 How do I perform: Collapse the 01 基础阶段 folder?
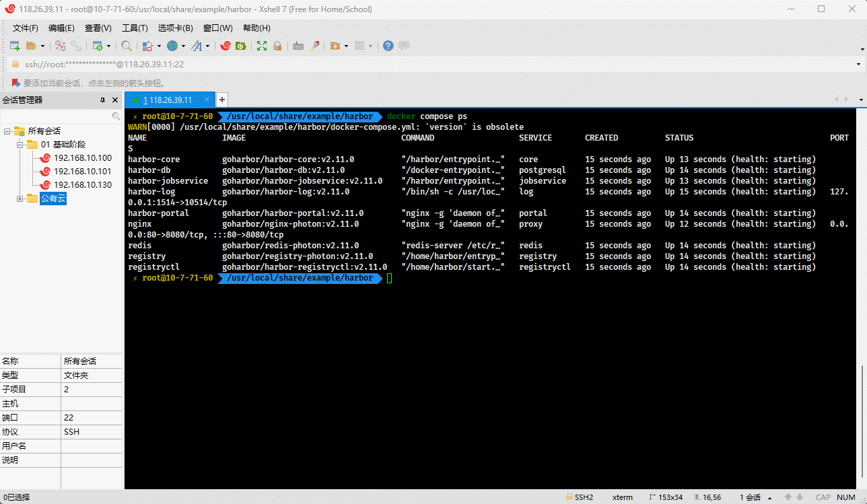20,145
